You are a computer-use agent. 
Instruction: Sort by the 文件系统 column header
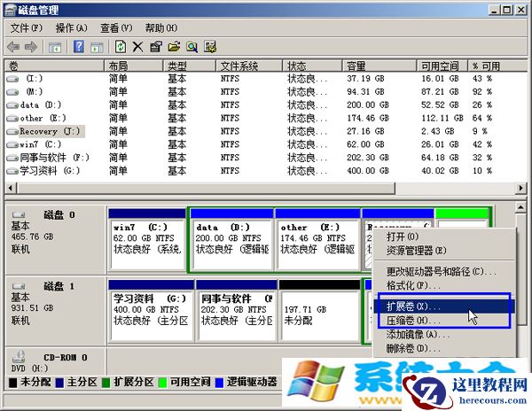(249, 66)
